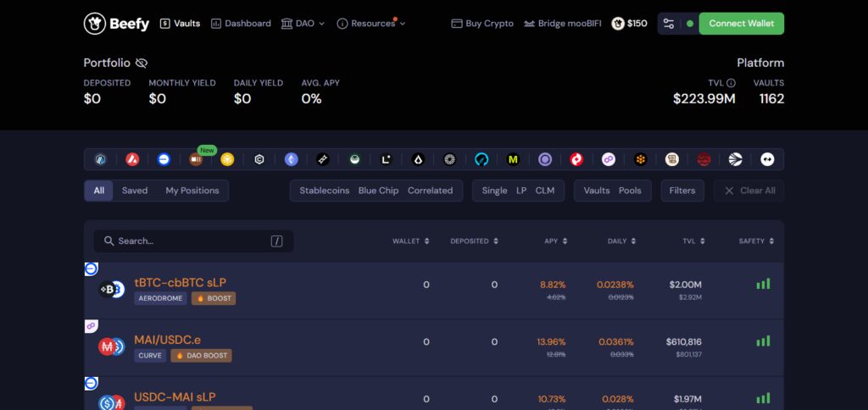The height and width of the screenshot is (410, 868).
Task: Open the Resources dropdown menu
Action: coord(371,23)
